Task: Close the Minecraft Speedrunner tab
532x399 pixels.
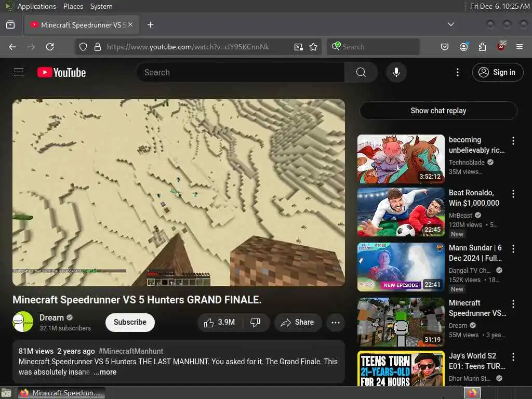Action: (130, 25)
